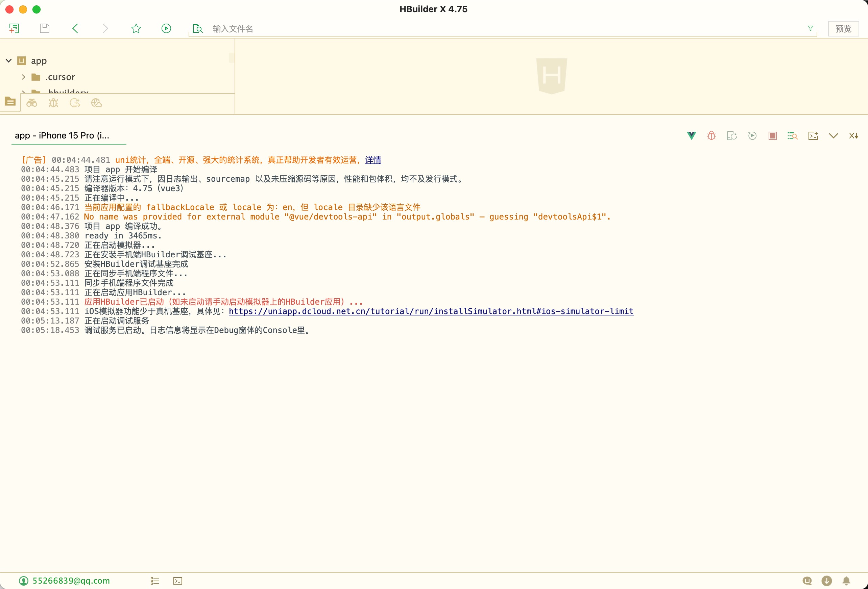Click the download arrow icon in status bar

coord(826,581)
